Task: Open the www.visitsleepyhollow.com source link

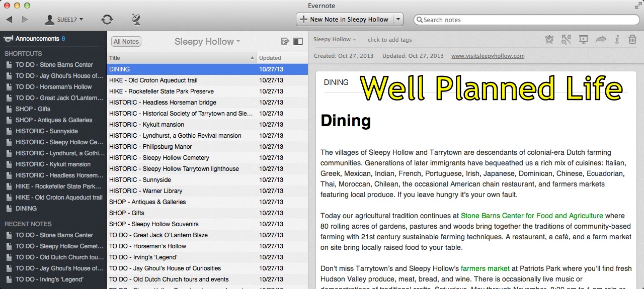Action: point(488,56)
